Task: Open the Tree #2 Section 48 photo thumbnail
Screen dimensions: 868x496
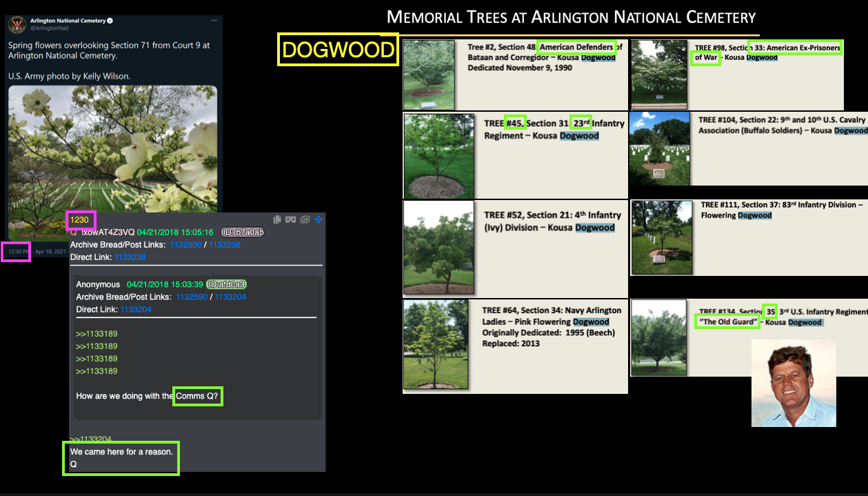Action: click(429, 75)
